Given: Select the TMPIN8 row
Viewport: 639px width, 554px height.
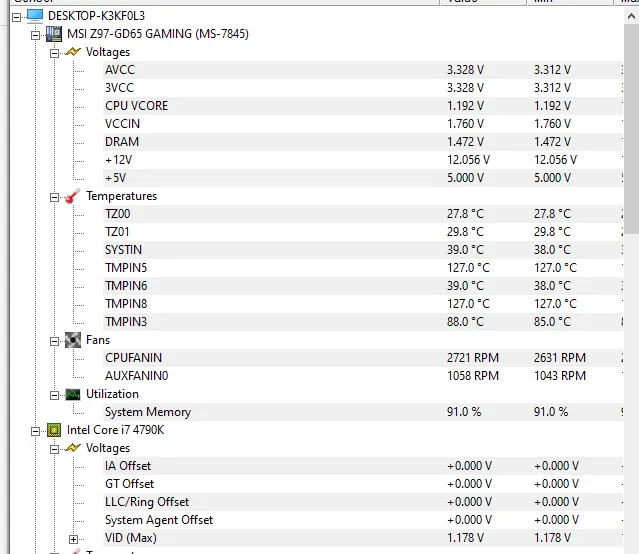Looking at the screenshot, I should tap(363, 304).
